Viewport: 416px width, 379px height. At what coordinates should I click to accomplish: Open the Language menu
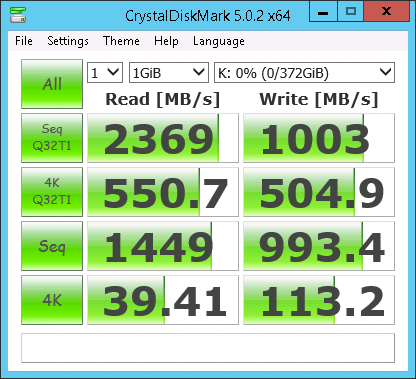point(219,41)
